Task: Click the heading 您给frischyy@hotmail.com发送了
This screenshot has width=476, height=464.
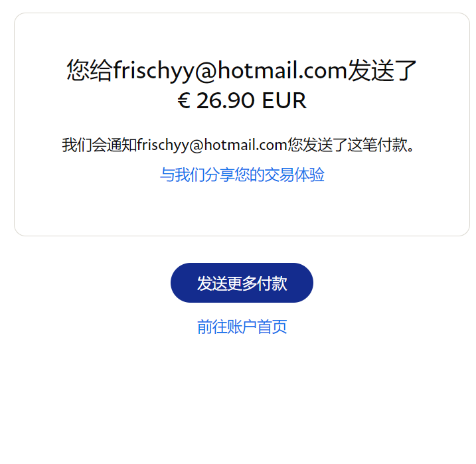Action: pyautogui.click(x=242, y=70)
